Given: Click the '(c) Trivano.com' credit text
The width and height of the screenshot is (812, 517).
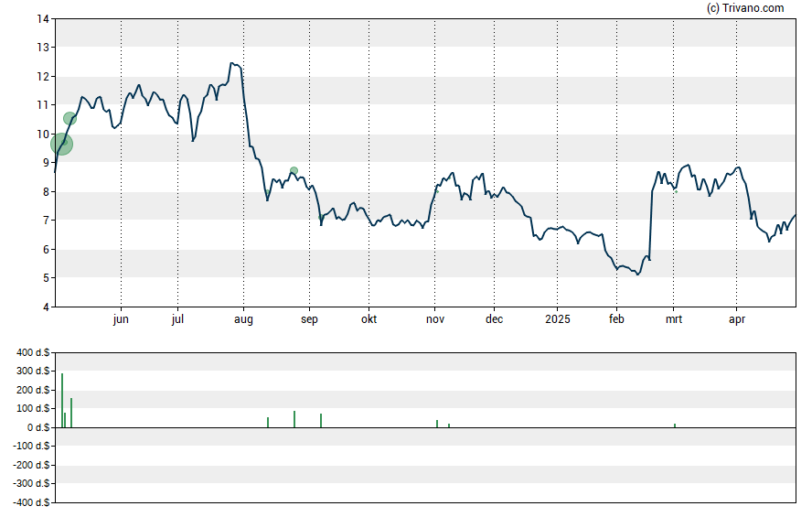Looking at the screenshot, I should (x=745, y=7).
